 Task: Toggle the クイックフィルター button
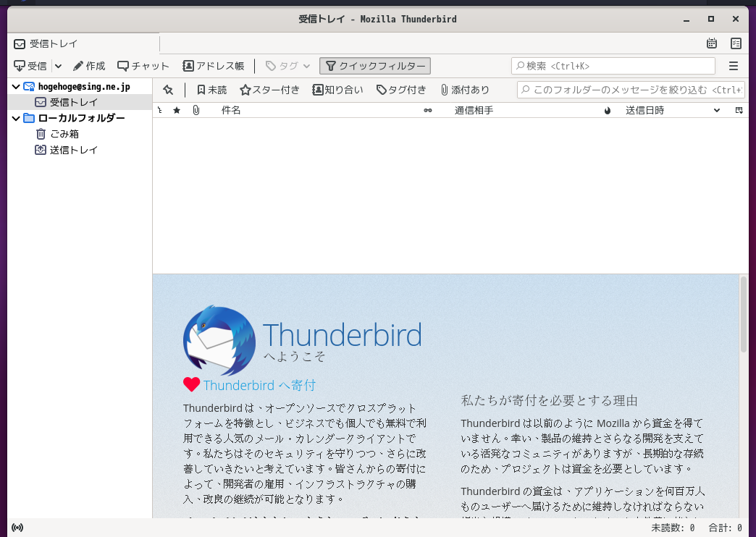click(375, 66)
